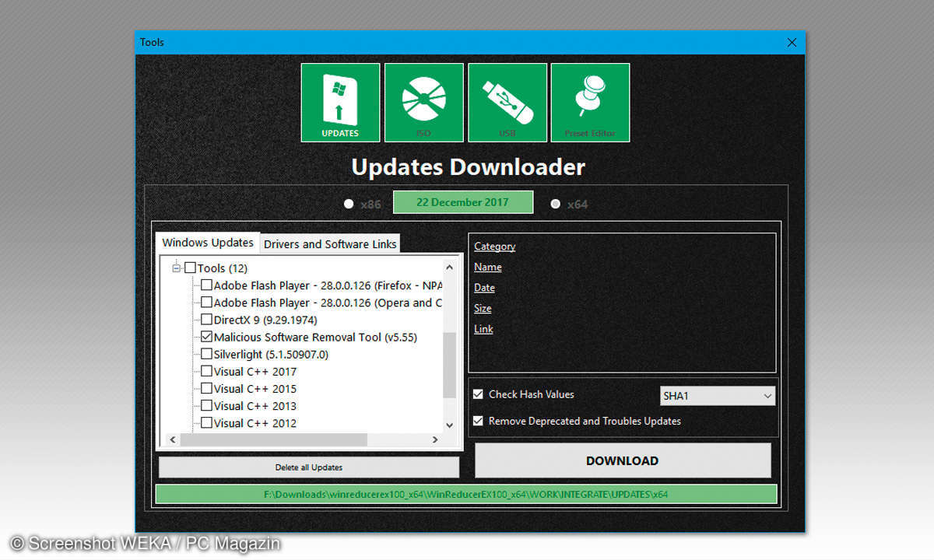934x560 pixels.
Task: Open the USB stick tool icon
Action: click(507, 103)
